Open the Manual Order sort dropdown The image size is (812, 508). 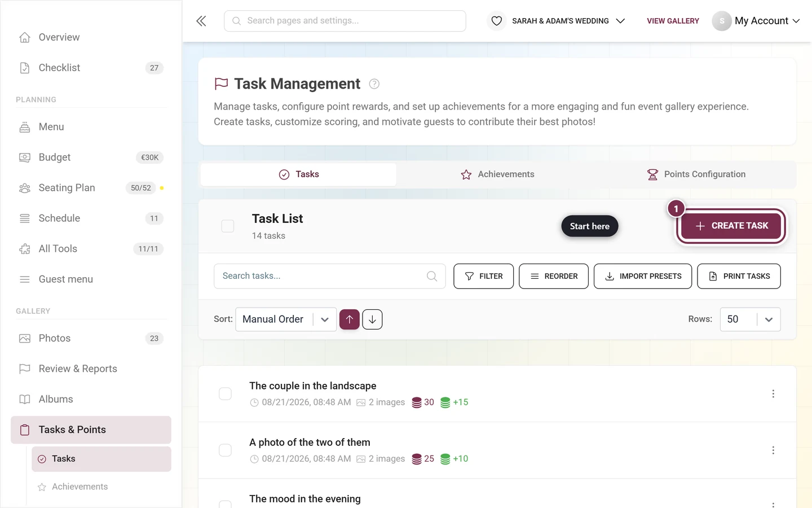click(x=286, y=319)
